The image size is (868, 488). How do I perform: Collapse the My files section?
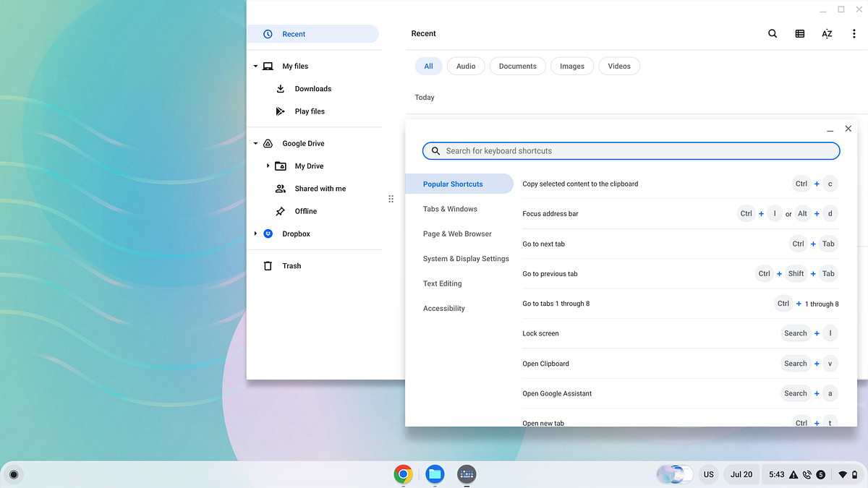click(255, 66)
